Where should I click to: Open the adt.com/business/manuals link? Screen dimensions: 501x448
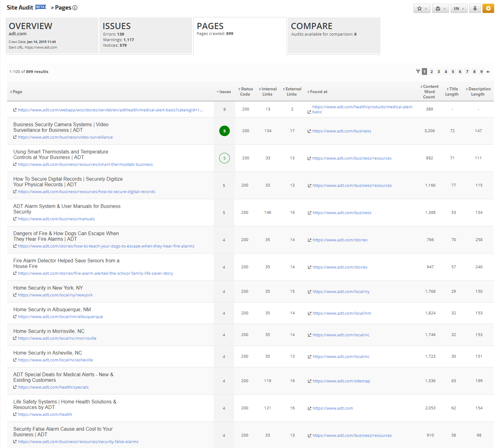tap(56, 219)
